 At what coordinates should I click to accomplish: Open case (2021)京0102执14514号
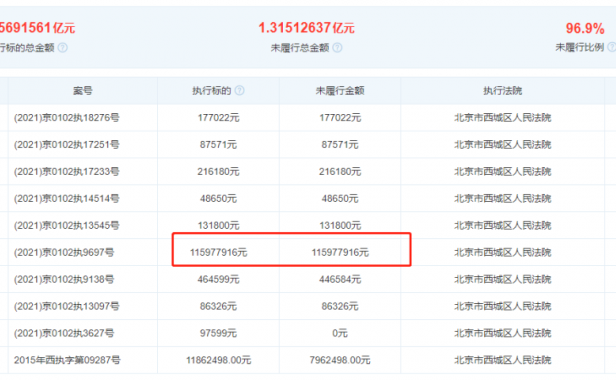(x=66, y=198)
